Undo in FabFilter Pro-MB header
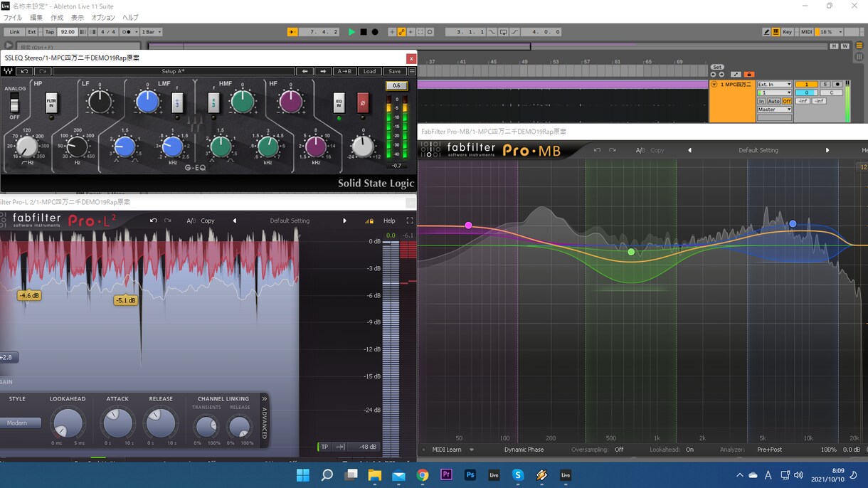The height and width of the screenshot is (488, 868). click(x=597, y=150)
